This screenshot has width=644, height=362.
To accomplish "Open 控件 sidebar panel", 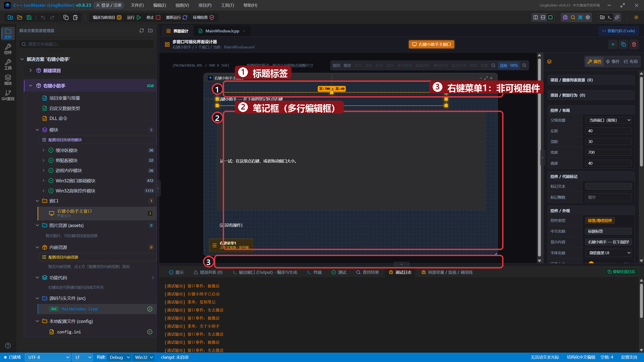I will coord(8,49).
